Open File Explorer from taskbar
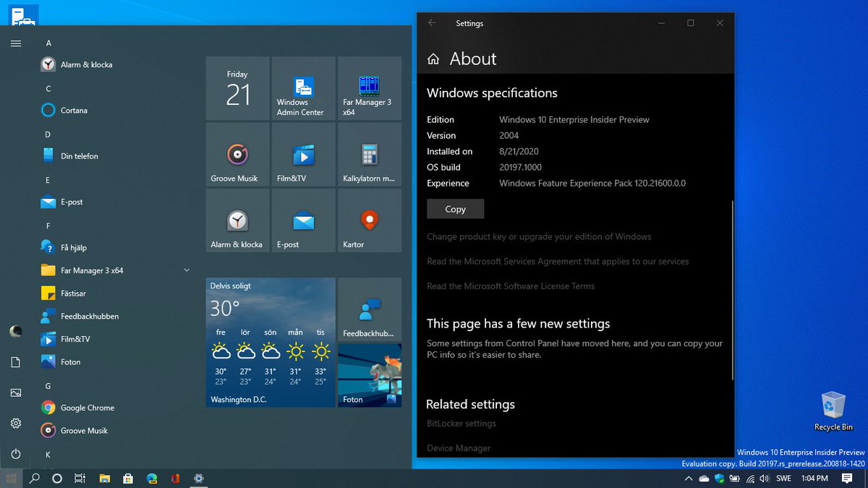Image resolution: width=868 pixels, height=488 pixels. point(104,478)
